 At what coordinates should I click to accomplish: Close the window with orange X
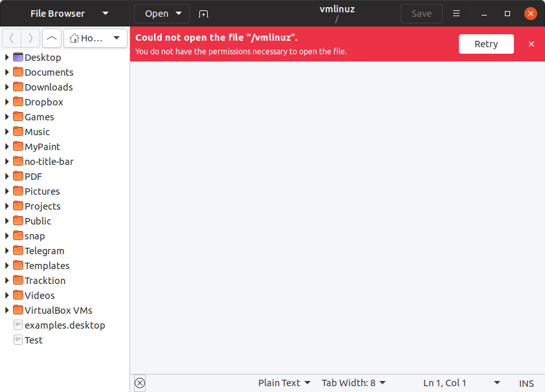(x=530, y=14)
